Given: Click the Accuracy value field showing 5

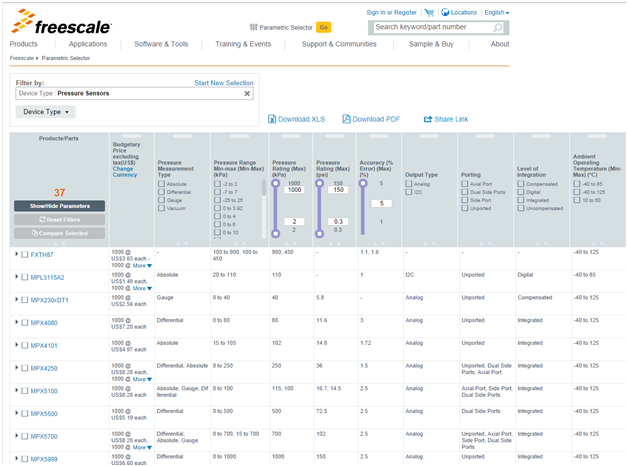Looking at the screenshot, I should [381, 203].
